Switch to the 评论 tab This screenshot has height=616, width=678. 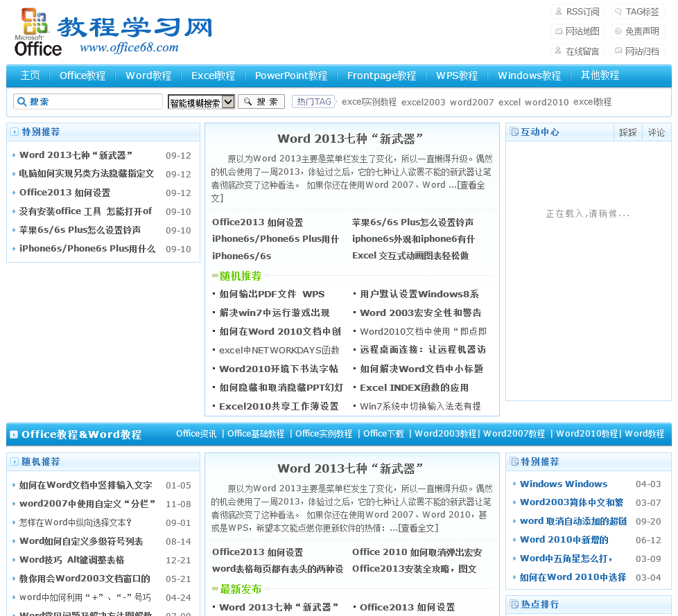[x=656, y=132]
